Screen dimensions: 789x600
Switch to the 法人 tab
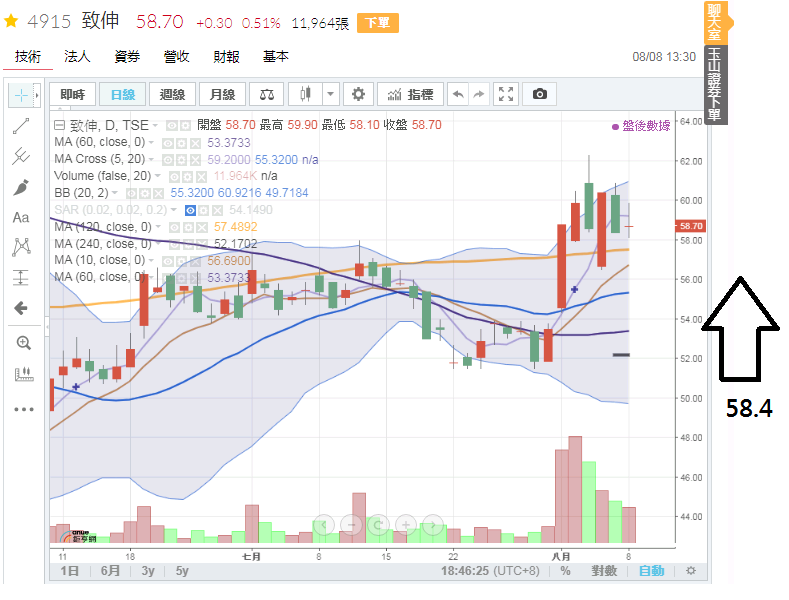[77, 57]
